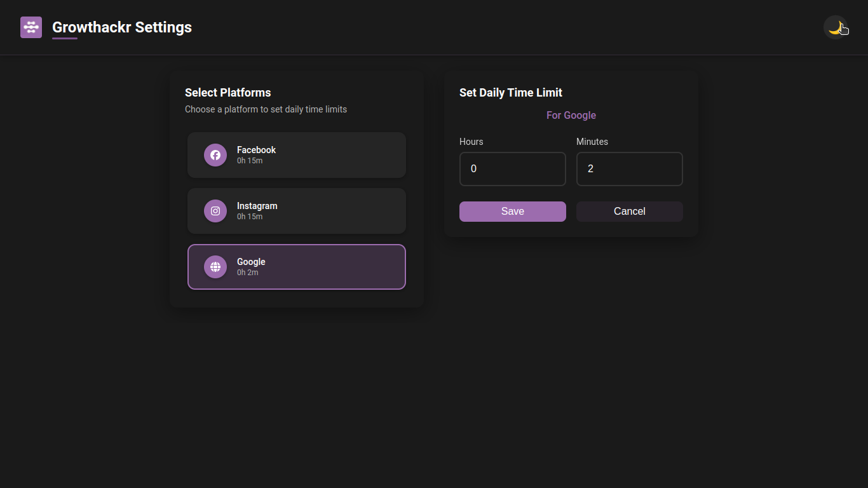Click the For Google label

click(x=571, y=115)
